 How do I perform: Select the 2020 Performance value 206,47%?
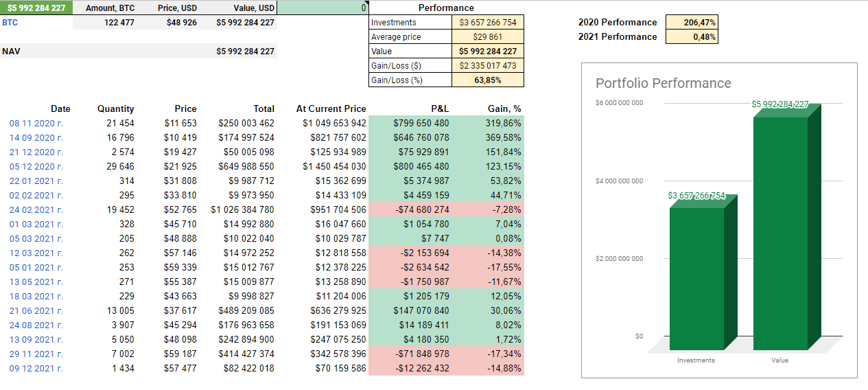click(691, 23)
